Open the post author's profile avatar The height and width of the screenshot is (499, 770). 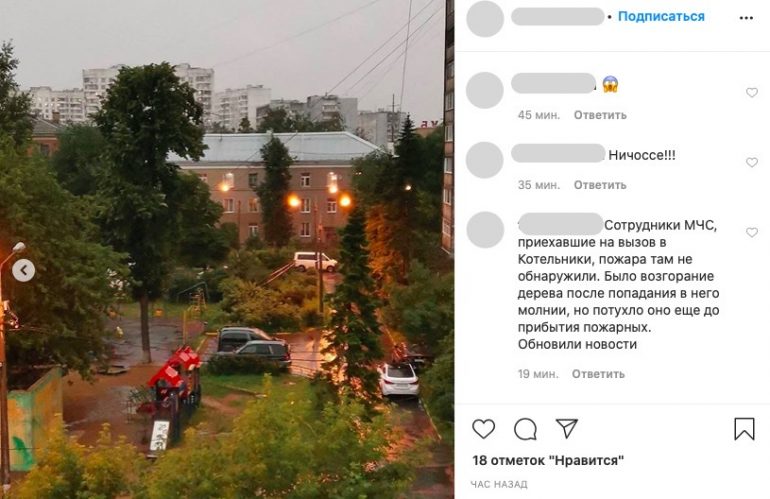tap(485, 18)
